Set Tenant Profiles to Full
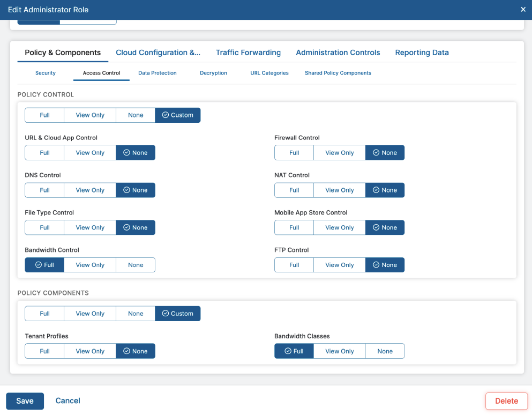The height and width of the screenshot is (415, 532). click(x=44, y=351)
